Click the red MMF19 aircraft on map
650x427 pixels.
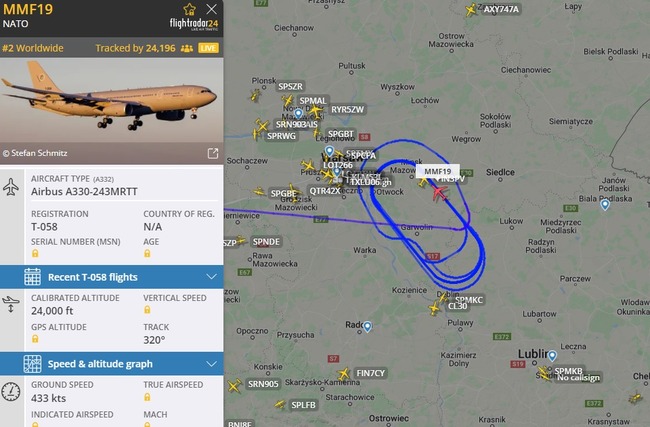[439, 193]
